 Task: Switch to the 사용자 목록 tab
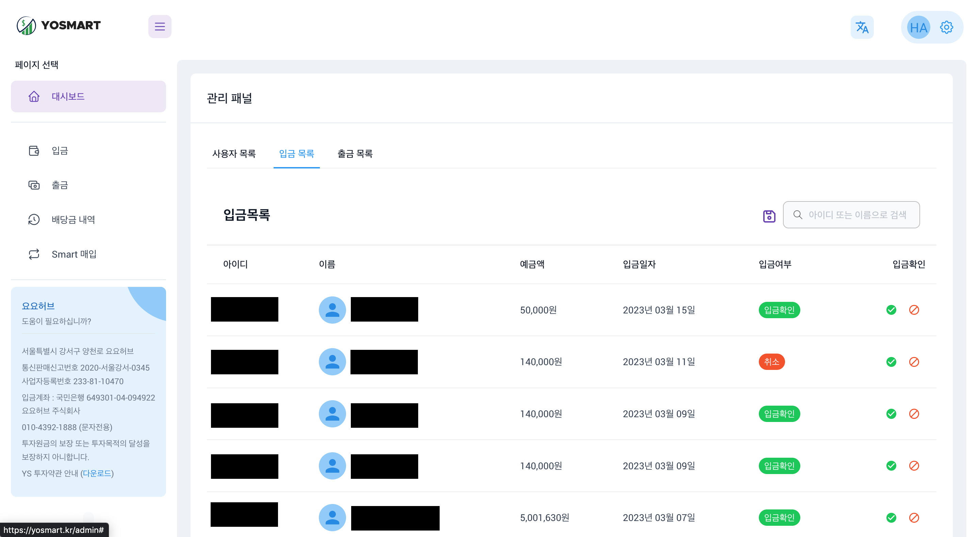coord(234,154)
